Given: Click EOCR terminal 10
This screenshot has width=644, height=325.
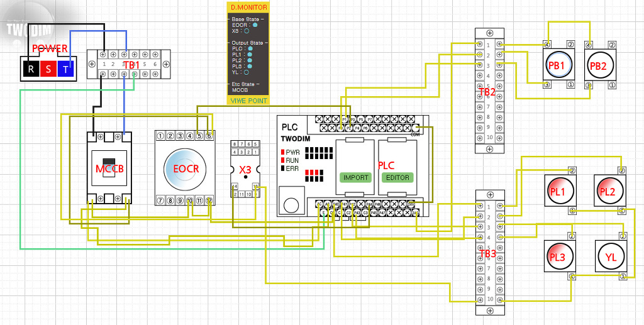Looking at the screenshot, I should [189, 201].
